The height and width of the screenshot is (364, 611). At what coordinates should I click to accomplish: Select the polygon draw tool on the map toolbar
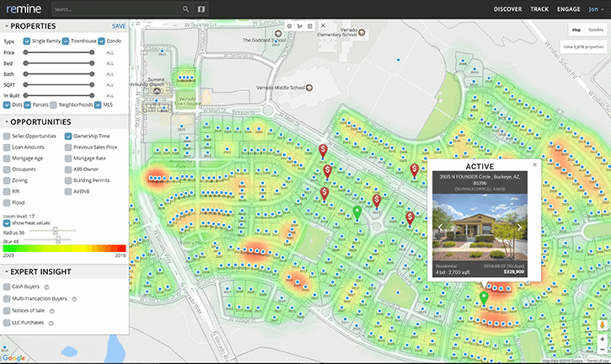click(300, 26)
